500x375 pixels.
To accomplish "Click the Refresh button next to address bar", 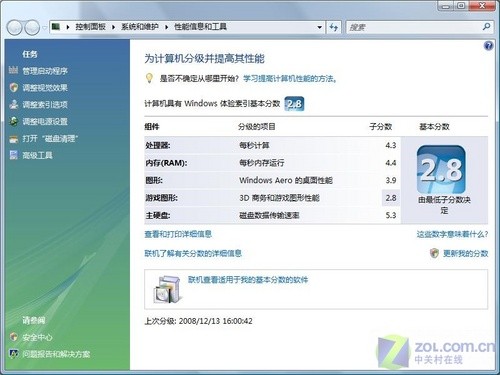I will click(334, 27).
